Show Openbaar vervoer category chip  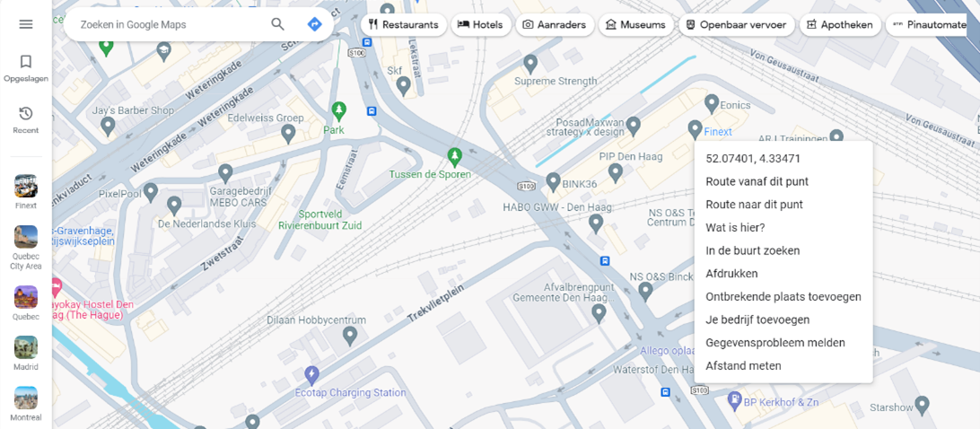(x=736, y=25)
